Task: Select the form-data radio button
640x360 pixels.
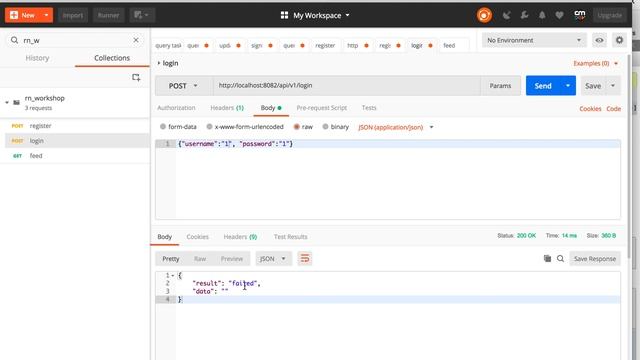Action: point(163,127)
